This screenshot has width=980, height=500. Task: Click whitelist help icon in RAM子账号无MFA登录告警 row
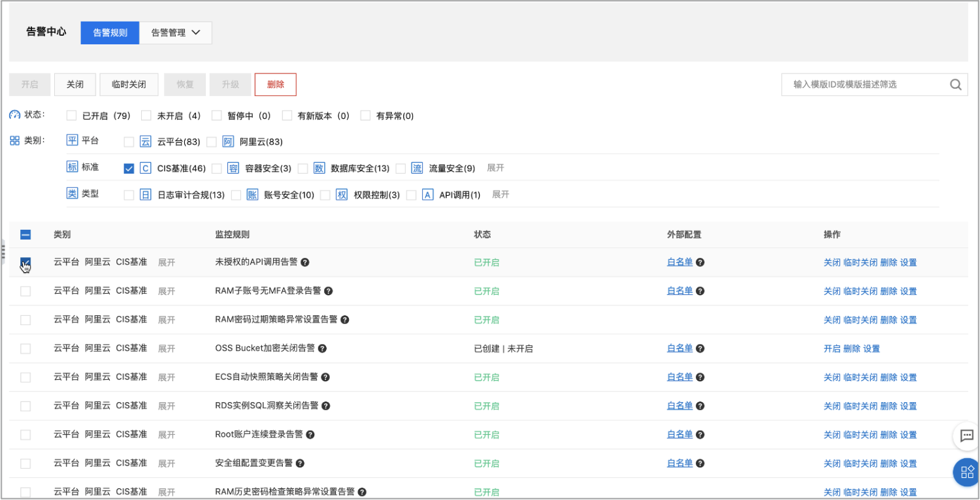(x=700, y=291)
